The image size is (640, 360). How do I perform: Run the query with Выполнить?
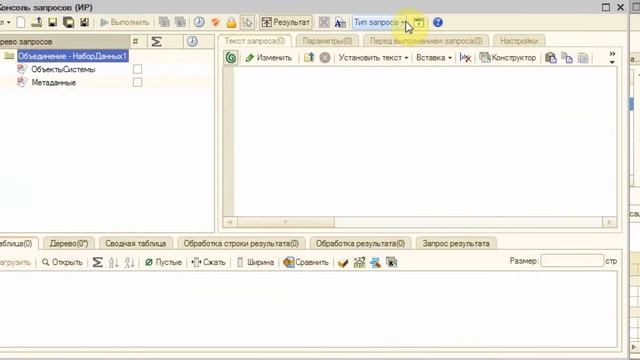coord(124,22)
